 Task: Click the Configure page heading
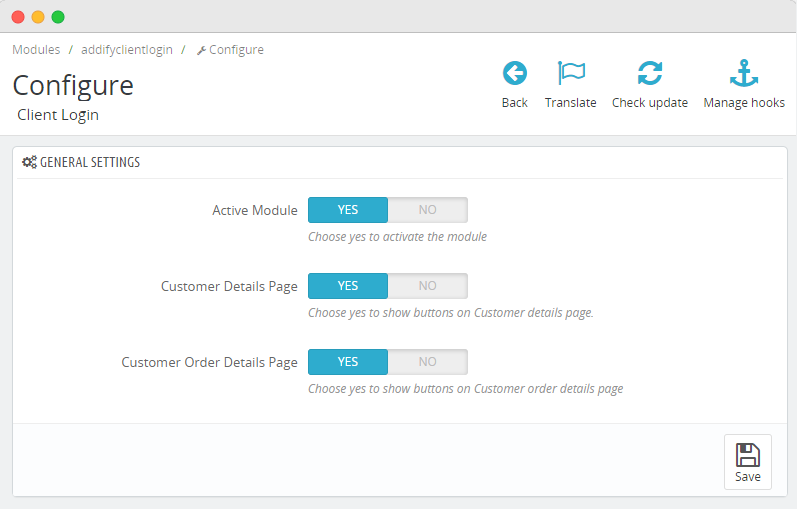73,85
